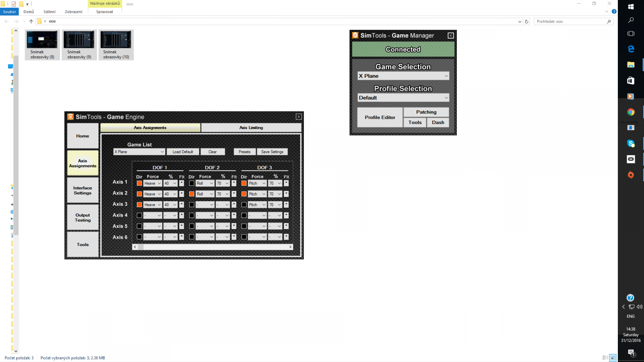Open the Oculus app taskbar icon

coord(631,159)
